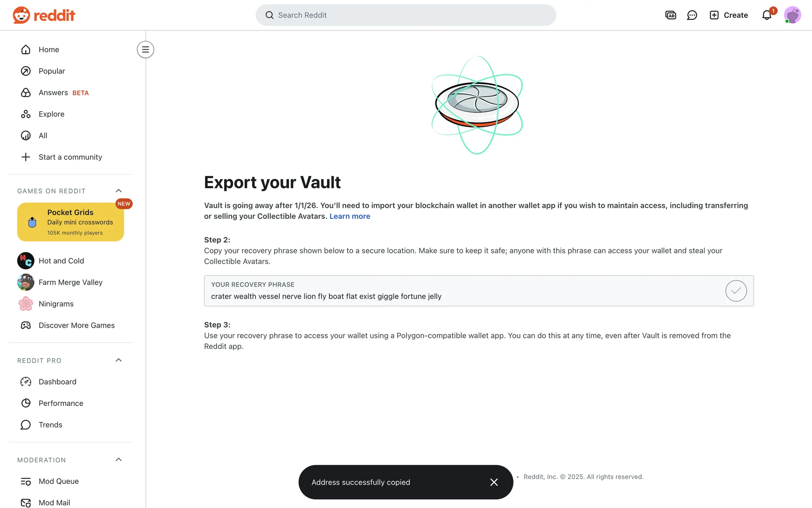The width and height of the screenshot is (812, 508).
Task: Open the chat messages icon
Action: [x=692, y=15]
